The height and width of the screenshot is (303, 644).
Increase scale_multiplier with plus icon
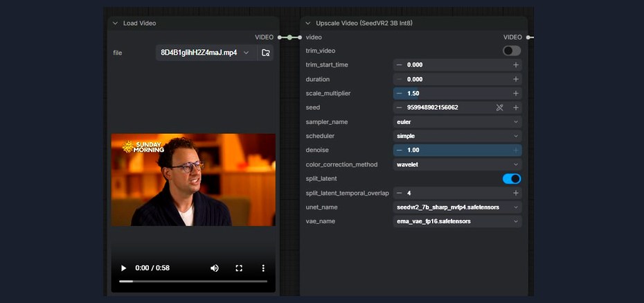(x=516, y=94)
